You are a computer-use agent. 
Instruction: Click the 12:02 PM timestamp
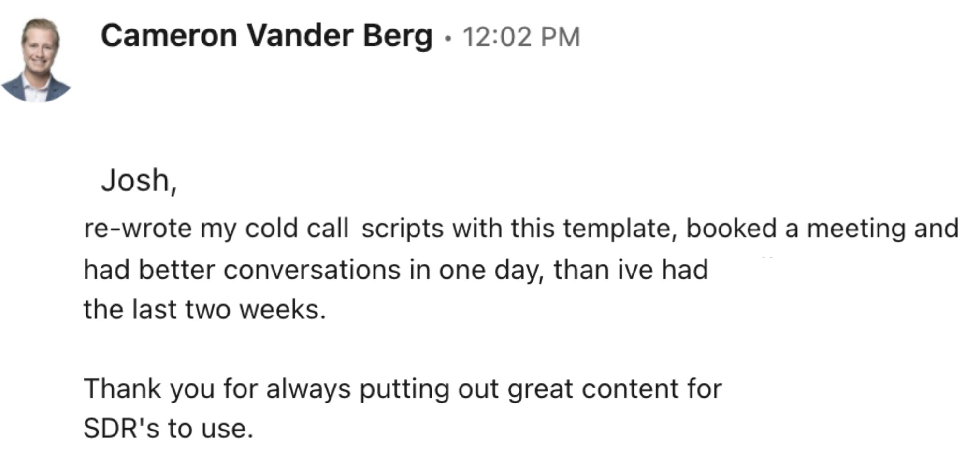click(x=521, y=37)
